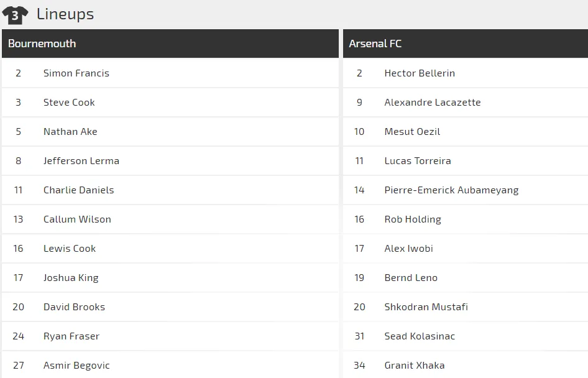Open Alexandre Lacazette's player page

click(432, 102)
